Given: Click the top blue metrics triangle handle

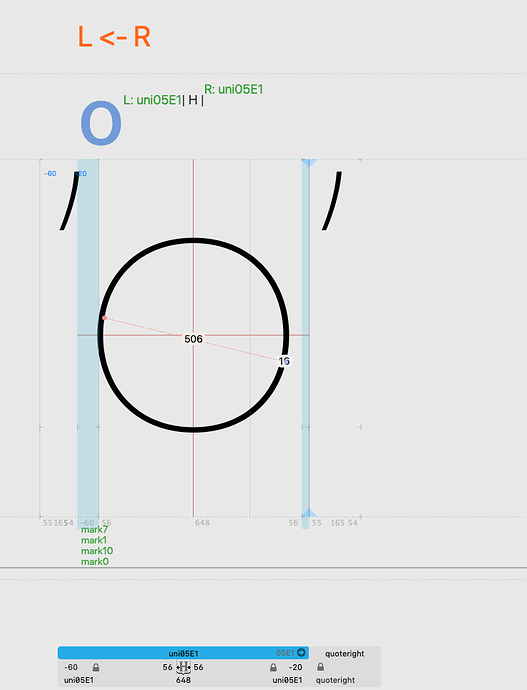Looking at the screenshot, I should tap(309, 163).
